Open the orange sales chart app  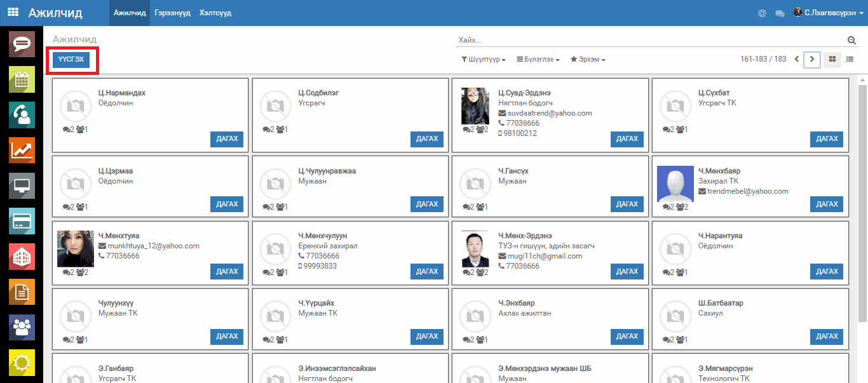coord(22,150)
